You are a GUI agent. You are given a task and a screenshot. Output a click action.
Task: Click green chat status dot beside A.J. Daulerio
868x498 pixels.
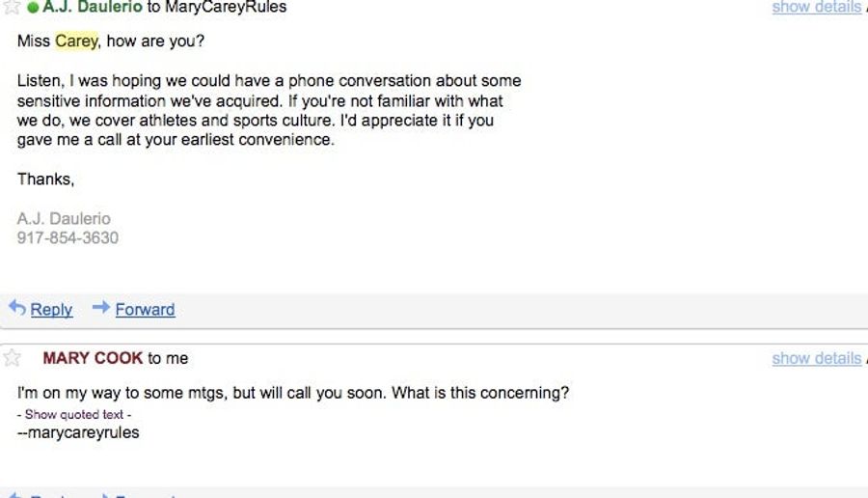(x=33, y=7)
